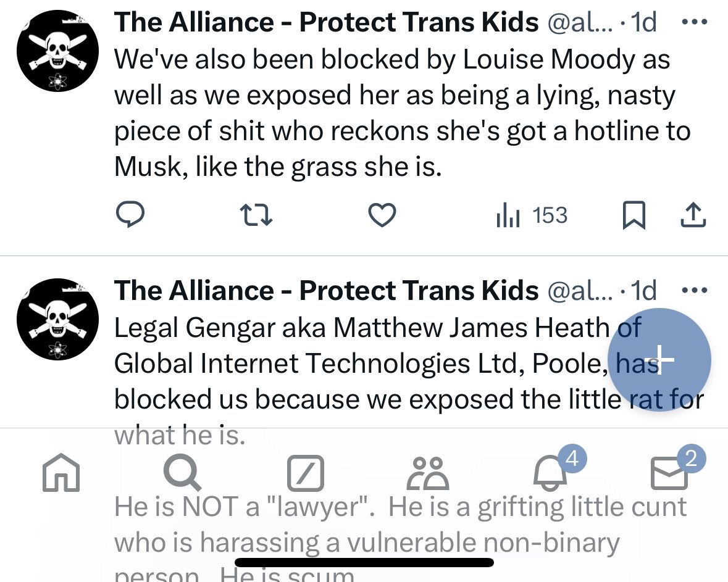Tap the compose new post button
728x582 pixels.
click(659, 359)
